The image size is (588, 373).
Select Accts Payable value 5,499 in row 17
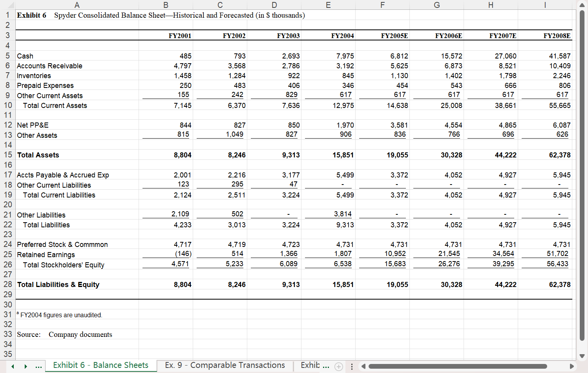[x=328, y=175]
